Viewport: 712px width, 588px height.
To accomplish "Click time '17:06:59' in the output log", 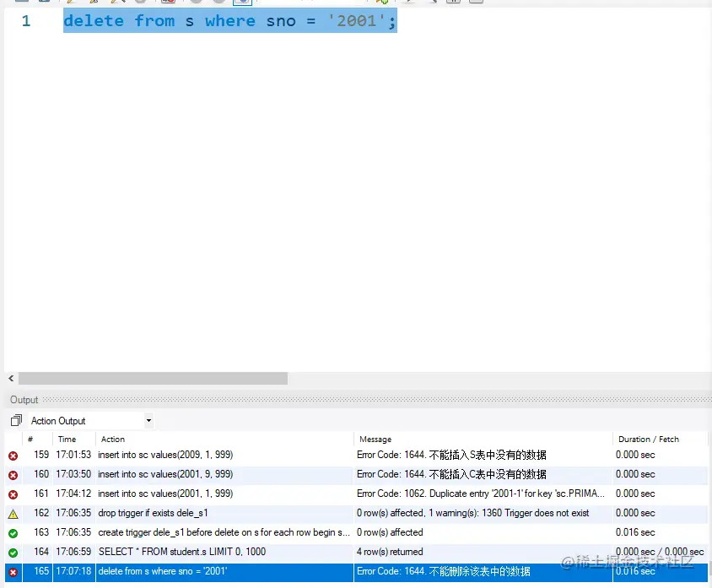I will pyautogui.click(x=73, y=552).
